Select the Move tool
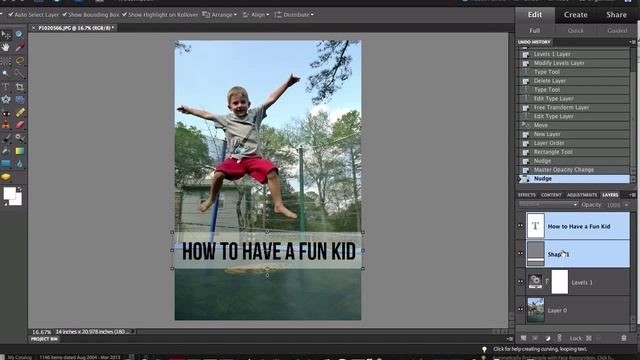 (x=6, y=35)
